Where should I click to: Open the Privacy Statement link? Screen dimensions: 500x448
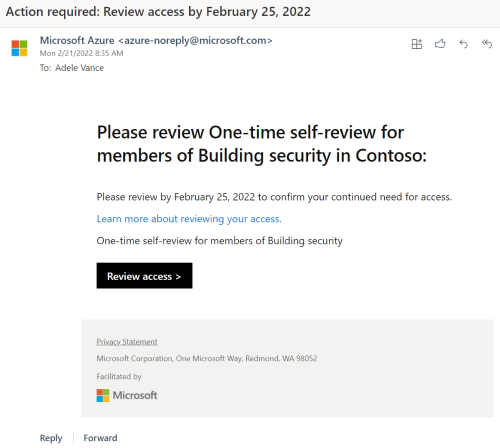(127, 342)
